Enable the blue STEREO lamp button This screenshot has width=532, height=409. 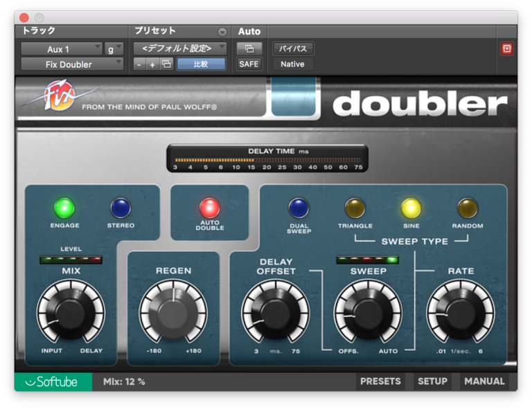coord(121,208)
